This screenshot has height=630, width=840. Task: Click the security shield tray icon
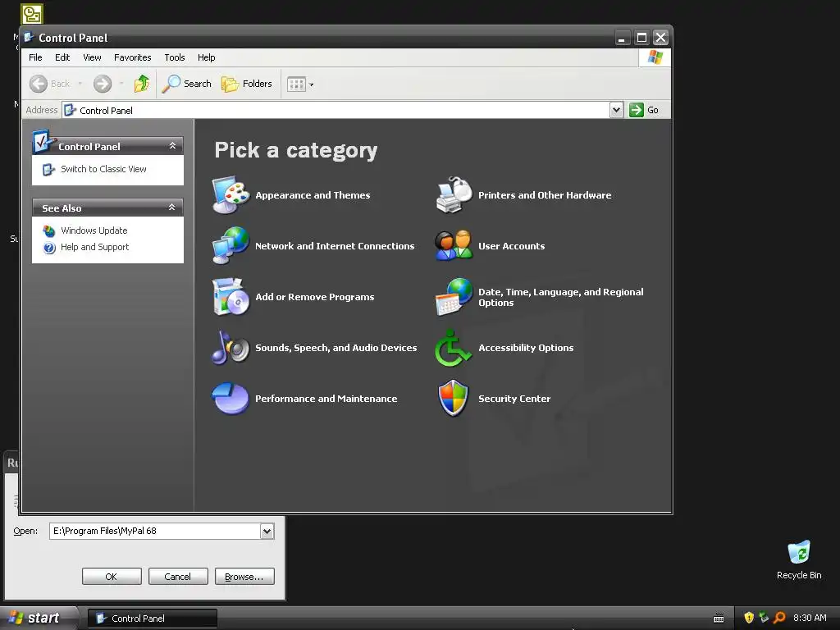[749, 618]
